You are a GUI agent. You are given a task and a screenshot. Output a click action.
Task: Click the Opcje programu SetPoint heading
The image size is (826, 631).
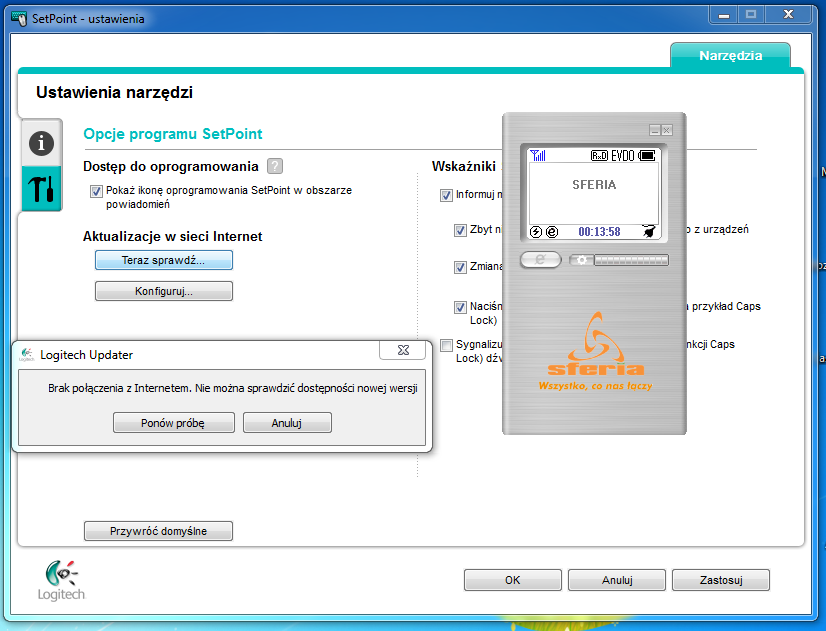[173, 134]
